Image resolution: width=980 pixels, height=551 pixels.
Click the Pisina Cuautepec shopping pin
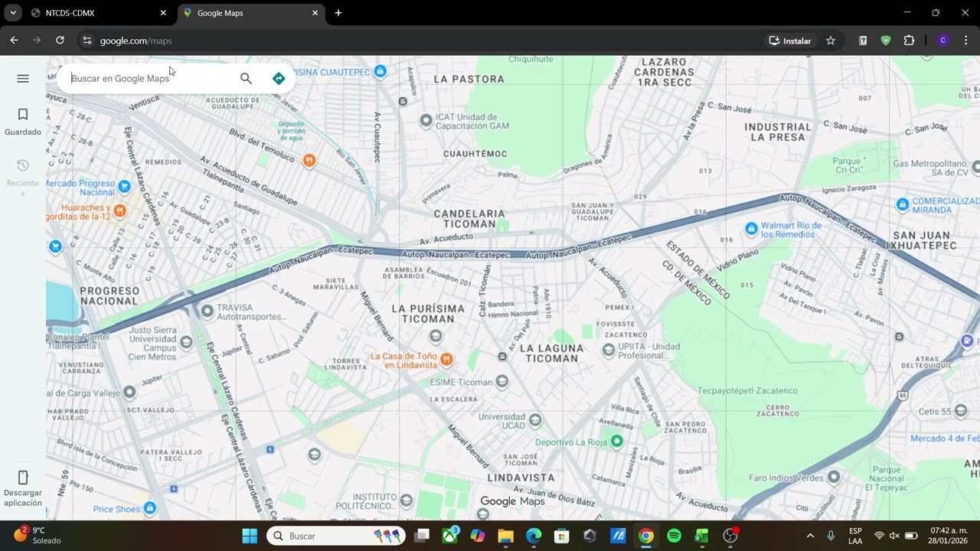(380, 71)
